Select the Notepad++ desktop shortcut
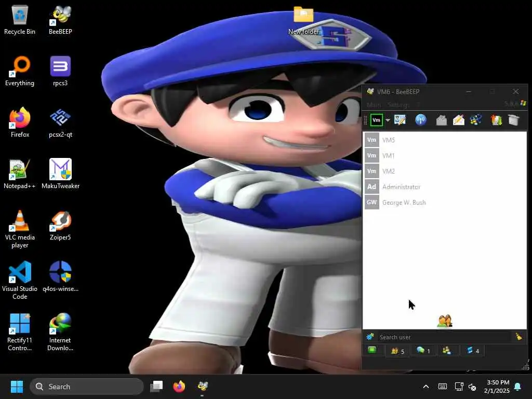Screen dimensions: 532x399 point(20,174)
